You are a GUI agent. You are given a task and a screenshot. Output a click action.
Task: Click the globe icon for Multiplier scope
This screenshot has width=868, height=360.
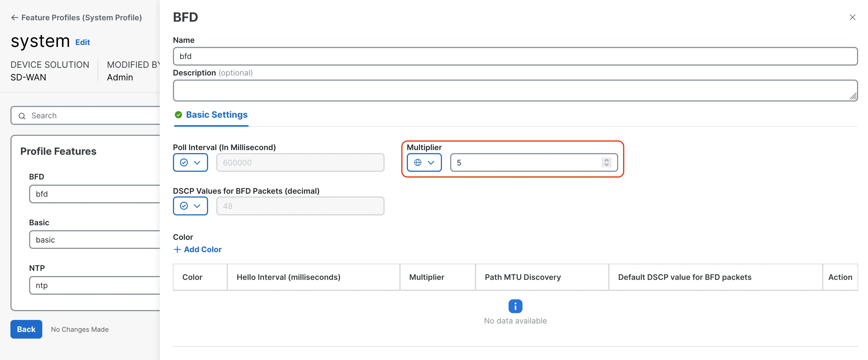coord(418,163)
